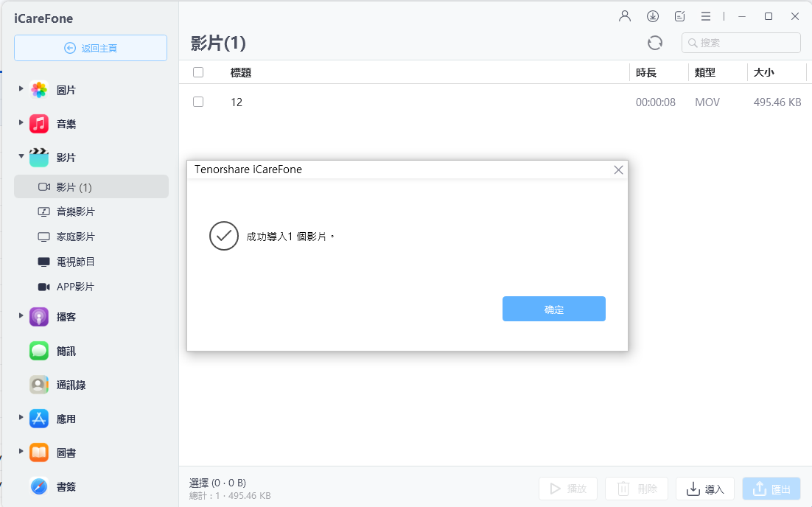Viewport: 812px width, 507px height.
Task: Click the 播放 play button
Action: click(x=568, y=489)
